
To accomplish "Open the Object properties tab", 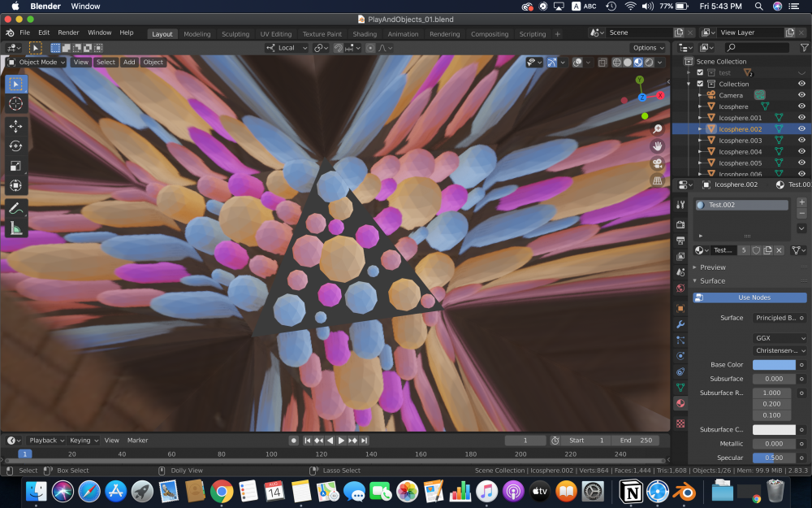I will click(x=680, y=308).
